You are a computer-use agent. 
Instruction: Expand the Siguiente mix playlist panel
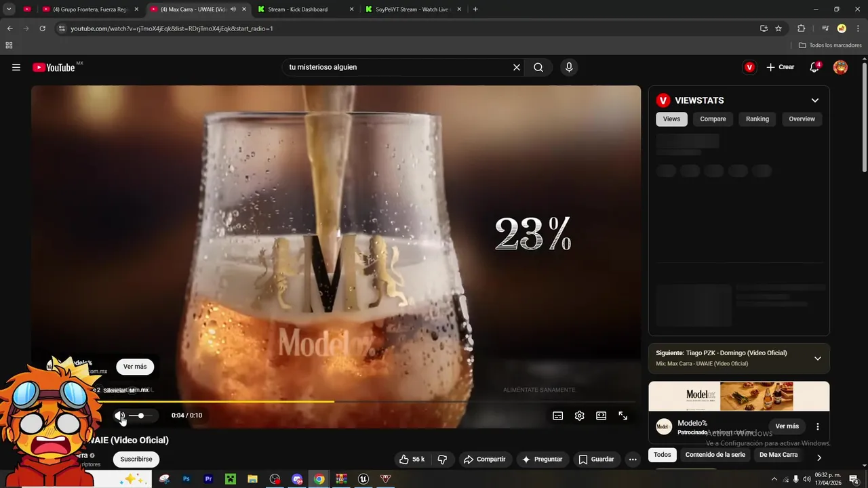tap(817, 358)
